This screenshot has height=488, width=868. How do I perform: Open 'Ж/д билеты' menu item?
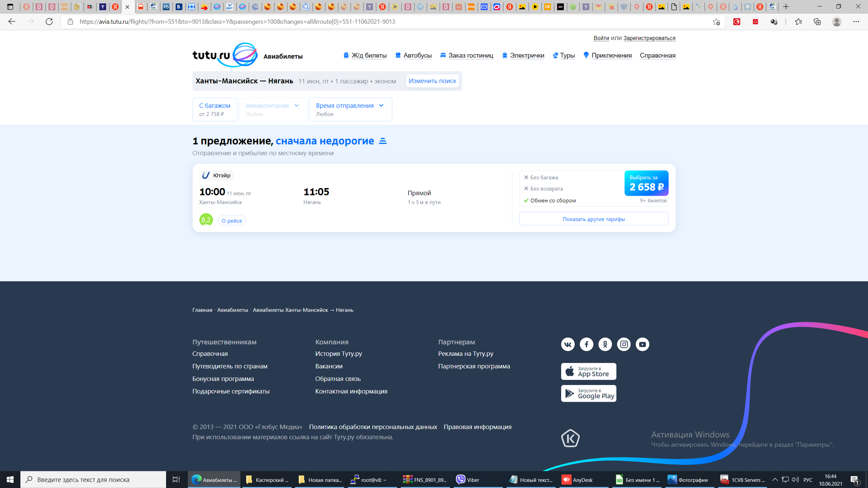click(369, 55)
